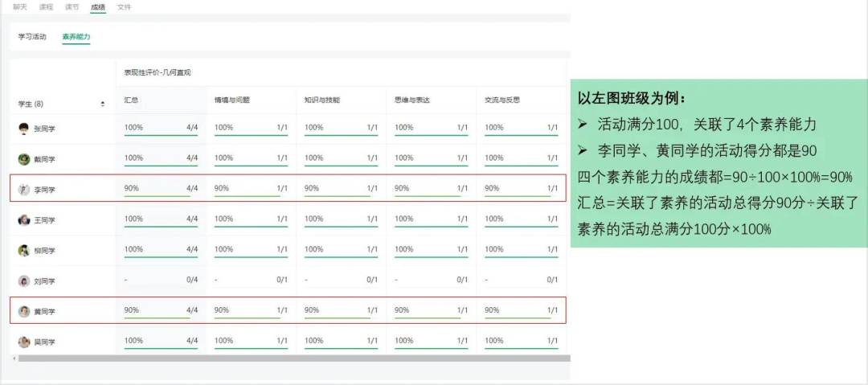This screenshot has width=868, height=385.
Task: Open student name 王同学
Action: point(45,220)
